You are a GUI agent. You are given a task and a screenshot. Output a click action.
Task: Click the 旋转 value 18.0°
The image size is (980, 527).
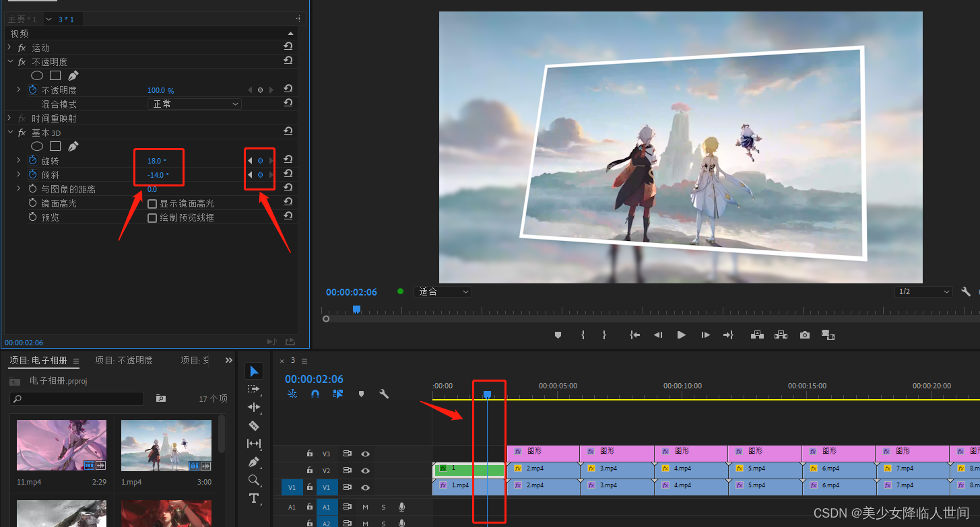point(156,161)
